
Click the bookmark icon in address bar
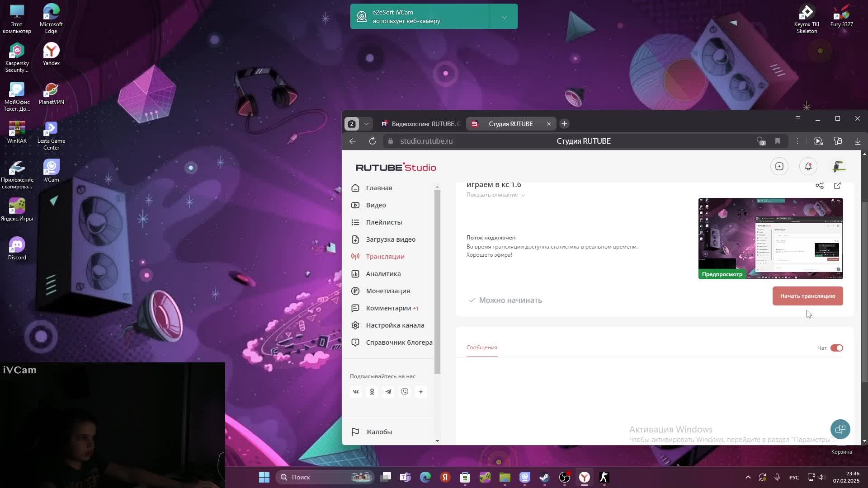coord(778,141)
